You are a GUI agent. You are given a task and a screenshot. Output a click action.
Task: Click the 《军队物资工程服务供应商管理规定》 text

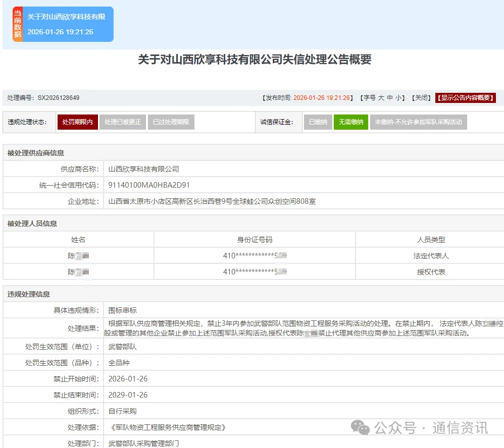(168, 427)
